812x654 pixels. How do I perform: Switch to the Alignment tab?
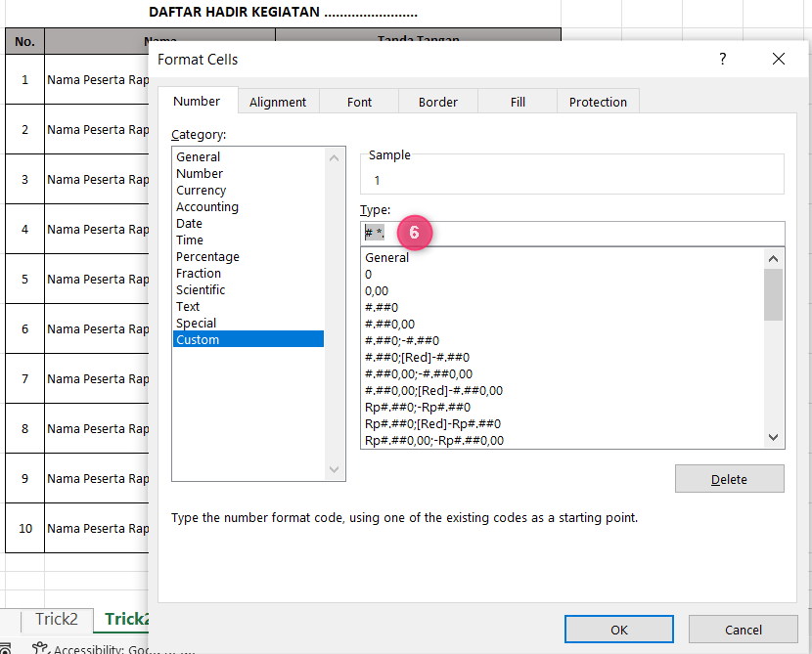278,102
